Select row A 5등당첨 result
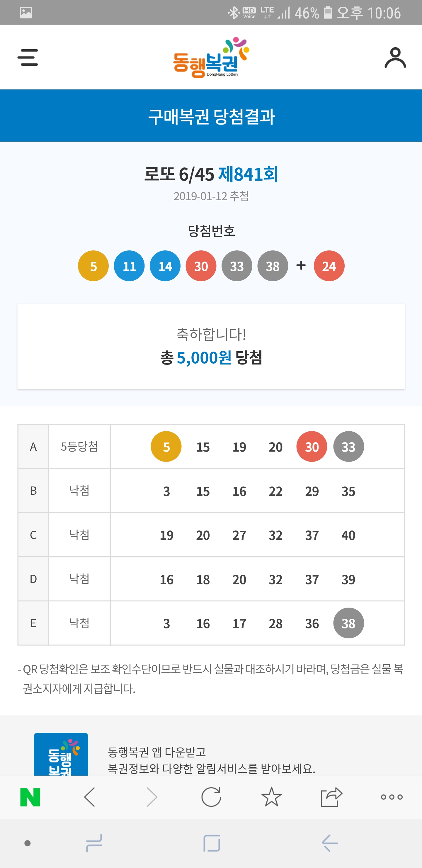The image size is (422, 868). point(79,447)
